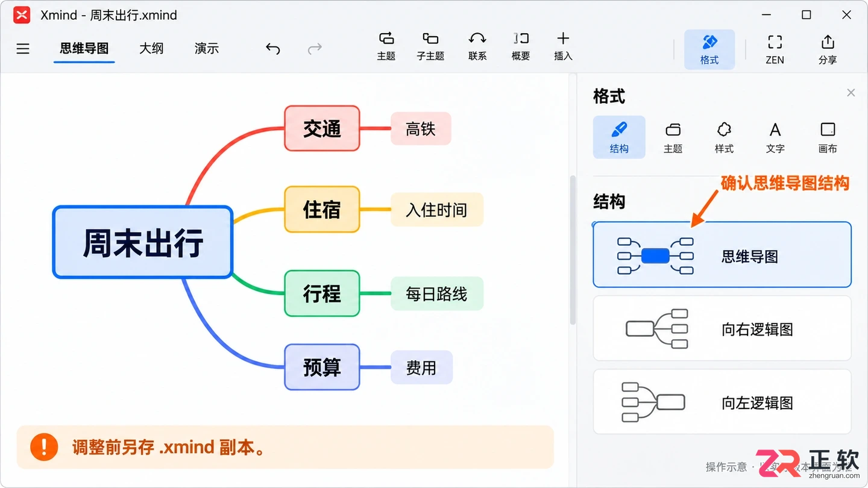
Task: Switch to the 思维导图 view tab
Action: (84, 49)
